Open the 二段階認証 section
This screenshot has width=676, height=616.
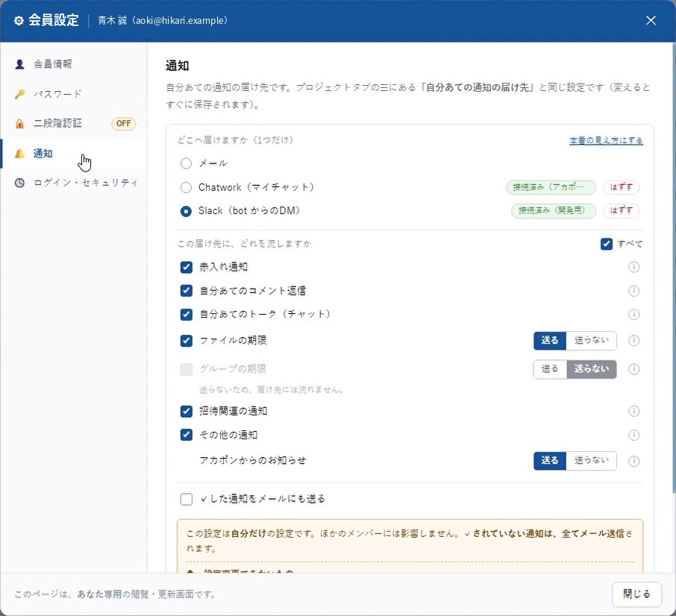[73, 124]
